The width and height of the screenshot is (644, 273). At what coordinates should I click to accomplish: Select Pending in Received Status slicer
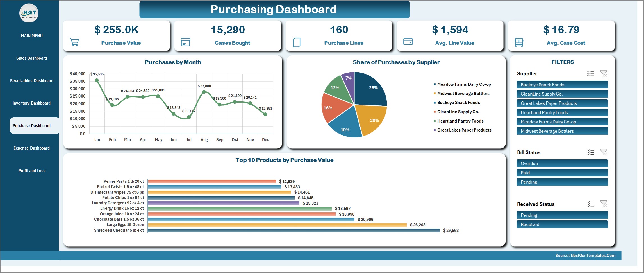coord(562,215)
